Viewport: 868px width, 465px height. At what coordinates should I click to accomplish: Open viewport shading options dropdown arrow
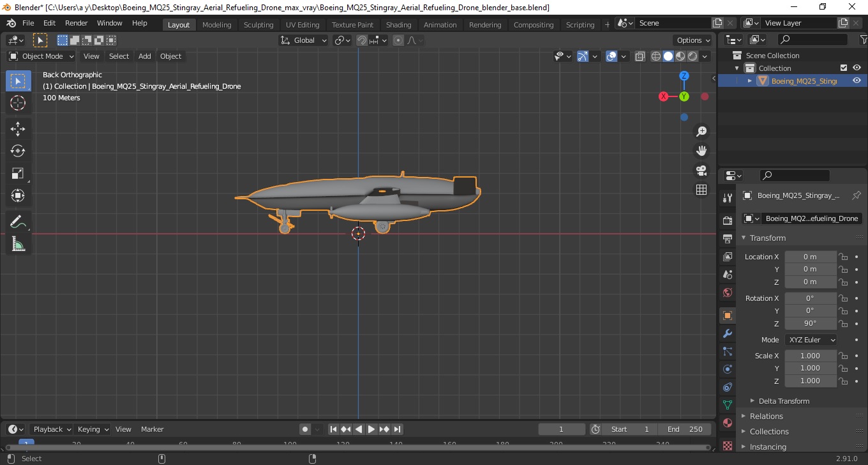tap(705, 56)
